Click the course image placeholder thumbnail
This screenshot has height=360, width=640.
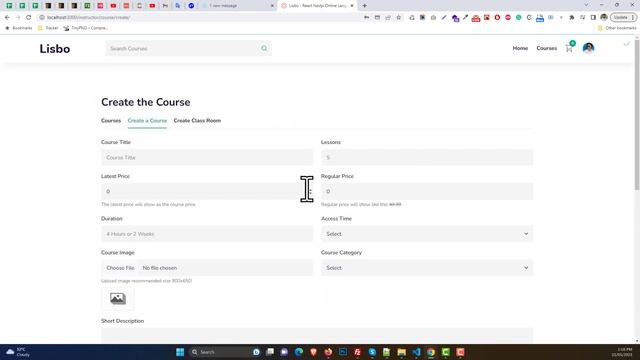[118, 298]
